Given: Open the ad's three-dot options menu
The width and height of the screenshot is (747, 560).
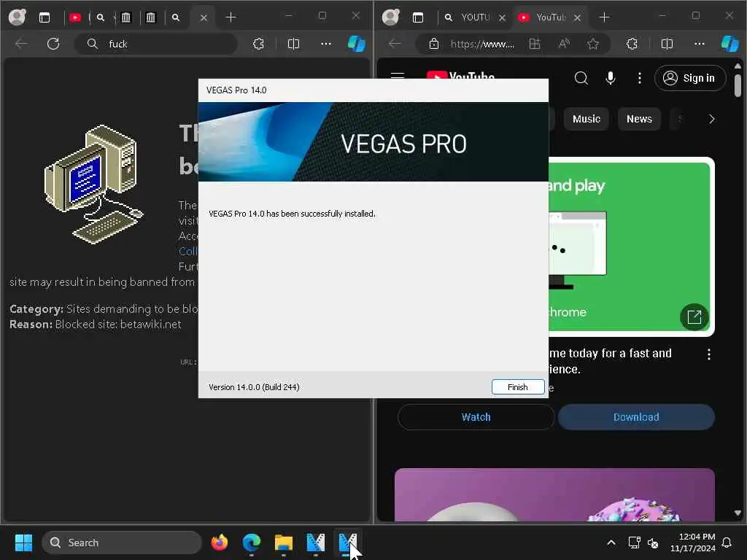Looking at the screenshot, I should [709, 354].
